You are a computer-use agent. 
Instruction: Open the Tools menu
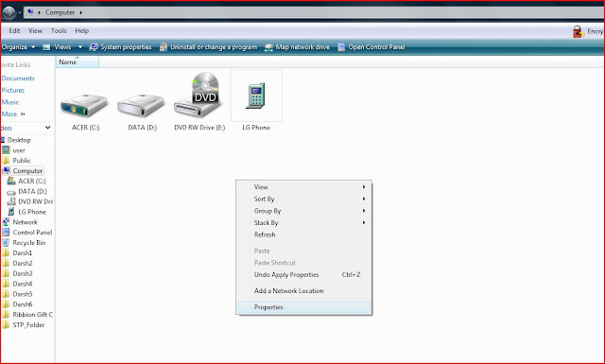(59, 31)
